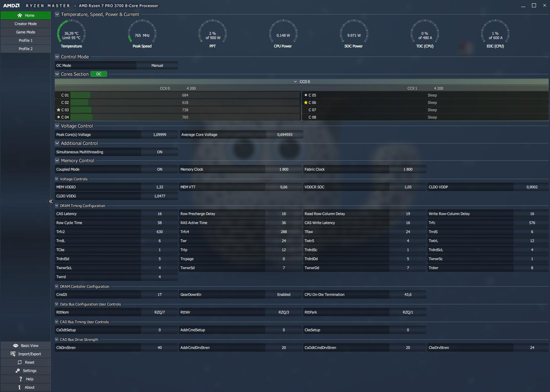Click the PPT gauge

(x=213, y=34)
